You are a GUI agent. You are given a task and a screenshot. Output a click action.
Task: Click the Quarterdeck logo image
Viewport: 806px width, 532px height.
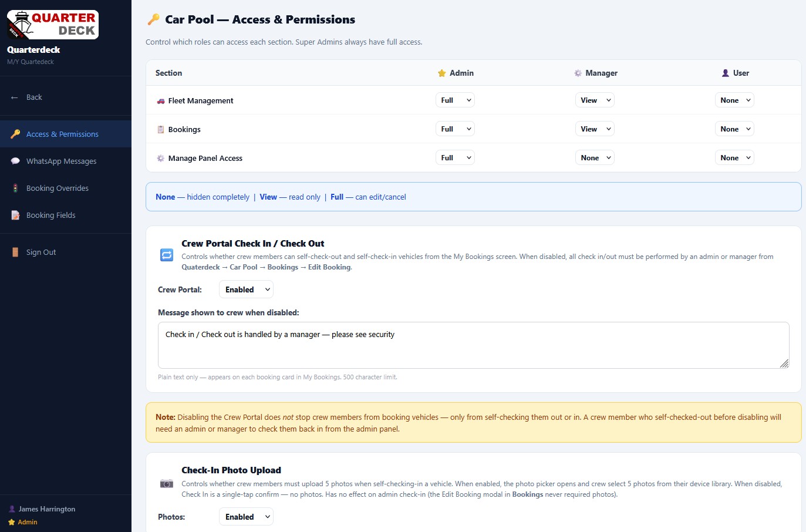[x=53, y=25]
